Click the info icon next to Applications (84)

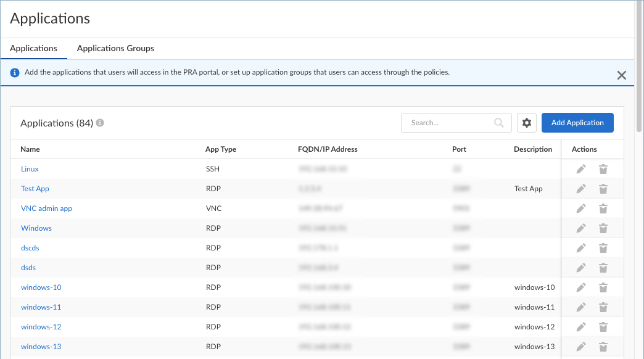99,123
